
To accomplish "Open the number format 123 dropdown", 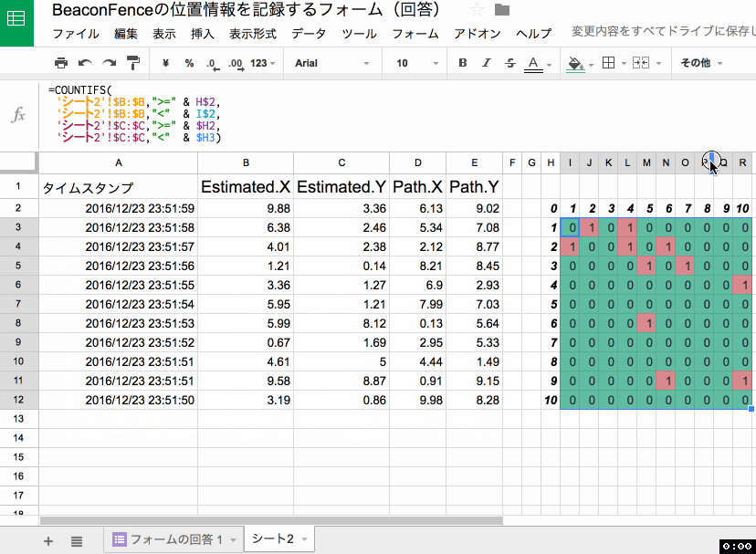I will coord(263,63).
